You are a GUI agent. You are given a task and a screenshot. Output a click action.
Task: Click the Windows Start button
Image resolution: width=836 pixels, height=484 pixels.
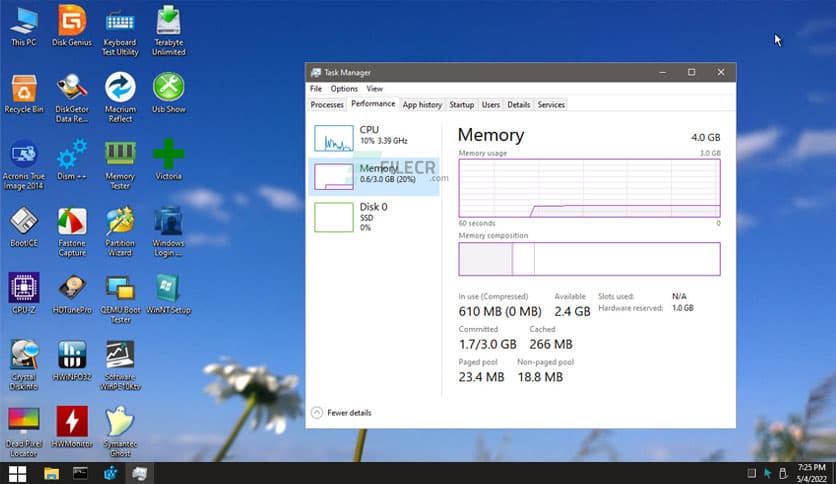[x=17, y=473]
